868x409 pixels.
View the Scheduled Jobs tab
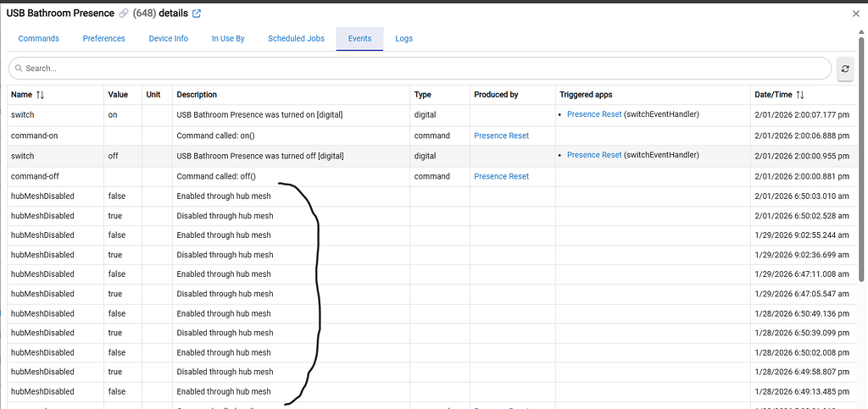296,39
